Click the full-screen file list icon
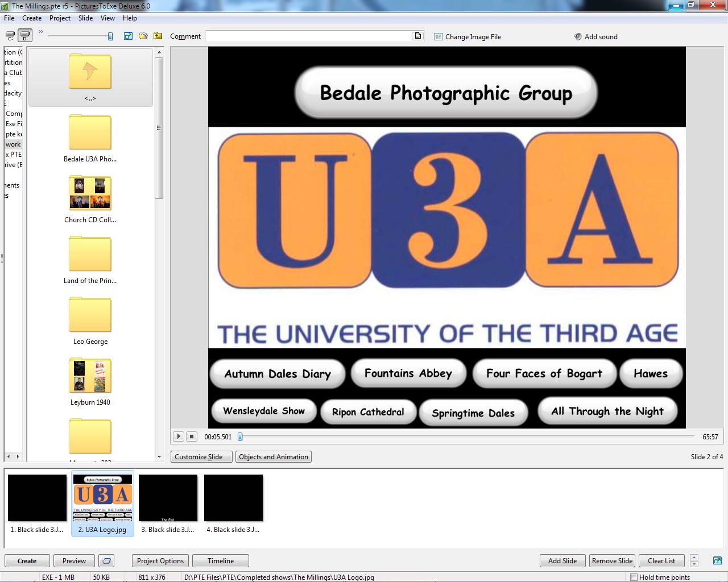728x582 pixels. click(128, 36)
